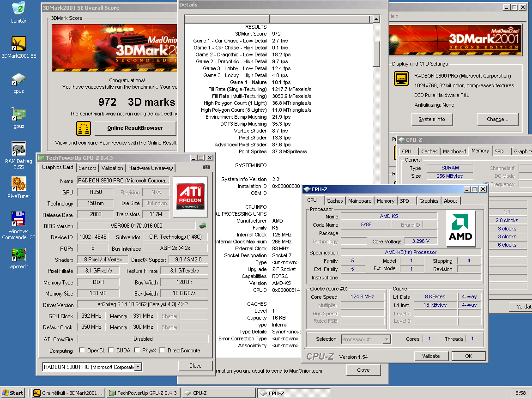This screenshot has width=532, height=399.
Task: Open Windows Commander 32 icon
Action: tap(18, 225)
